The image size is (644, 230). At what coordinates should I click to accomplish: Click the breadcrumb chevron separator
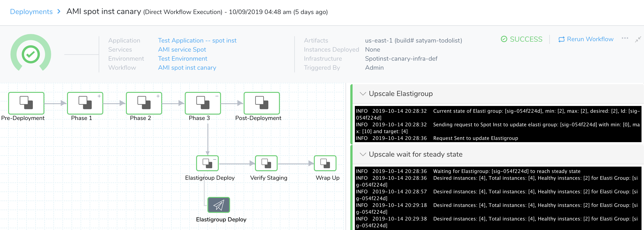[59, 12]
